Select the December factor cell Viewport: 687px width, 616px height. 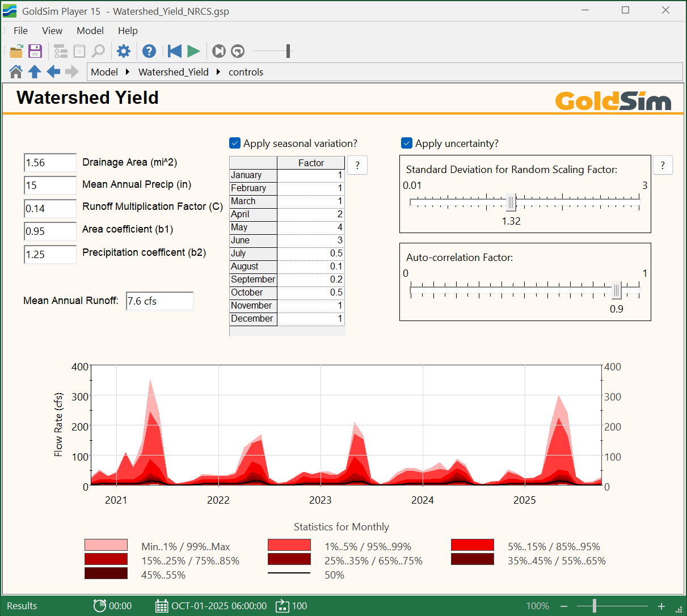pos(311,319)
